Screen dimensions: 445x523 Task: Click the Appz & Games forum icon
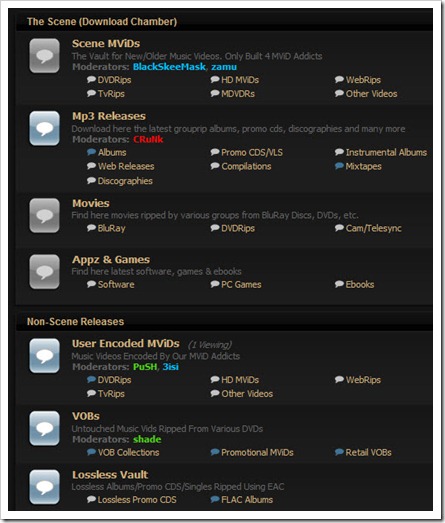pyautogui.click(x=44, y=272)
